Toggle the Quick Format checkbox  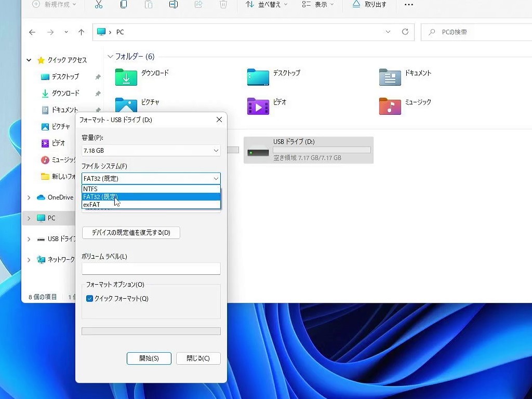click(x=90, y=299)
